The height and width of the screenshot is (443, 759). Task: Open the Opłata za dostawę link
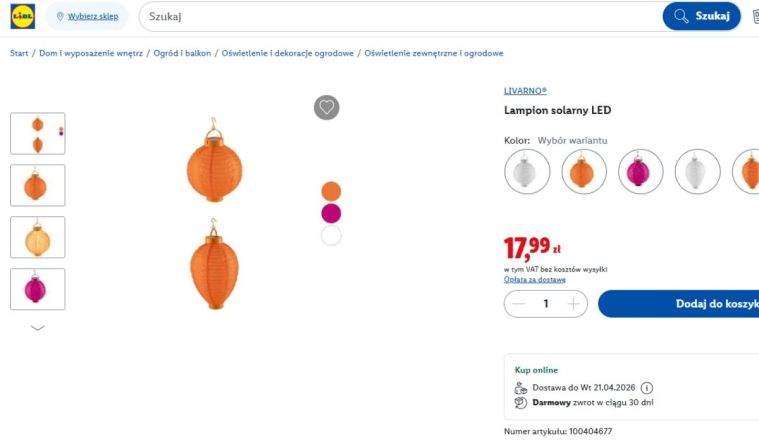coord(534,279)
